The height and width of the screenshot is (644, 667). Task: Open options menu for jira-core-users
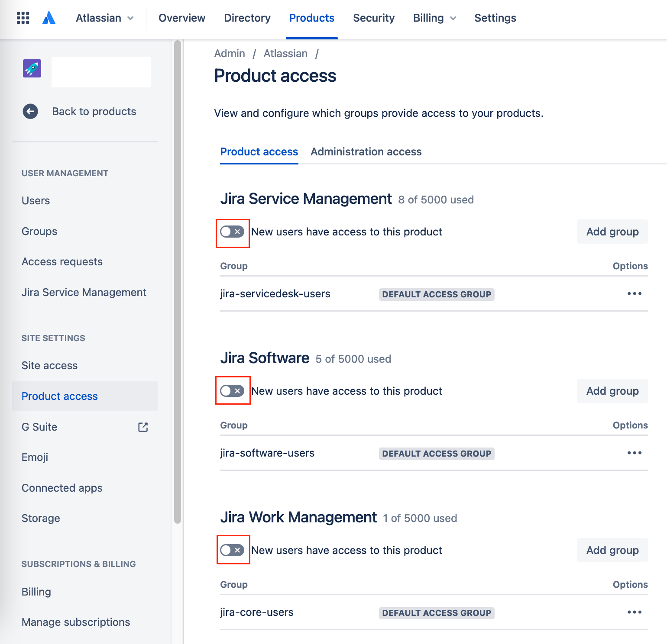pyautogui.click(x=635, y=612)
